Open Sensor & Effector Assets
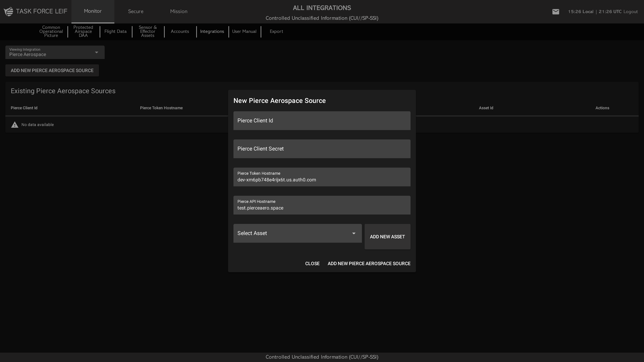The width and height of the screenshot is (644, 362). [x=148, y=32]
